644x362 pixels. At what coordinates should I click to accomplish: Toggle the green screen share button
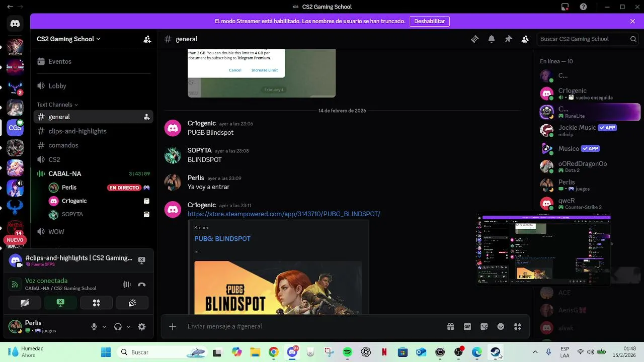click(60, 303)
